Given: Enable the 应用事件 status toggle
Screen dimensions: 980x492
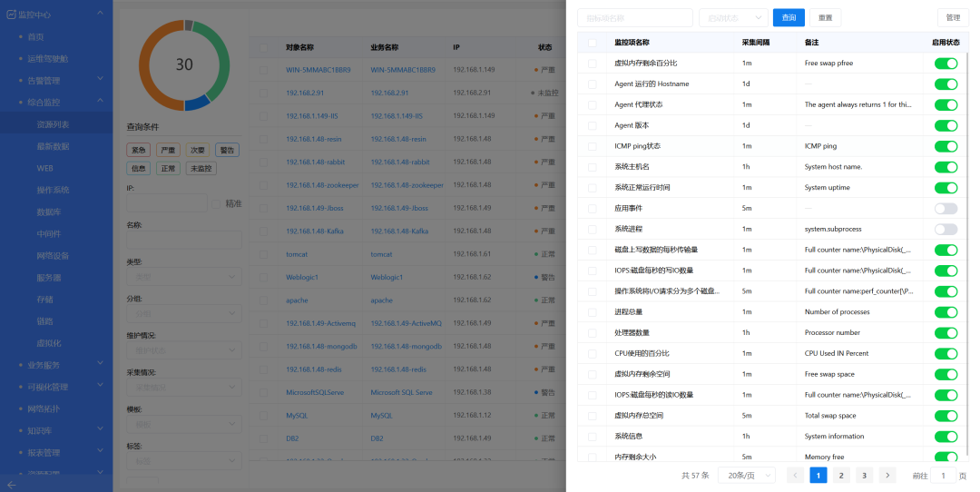Looking at the screenshot, I should coord(946,209).
